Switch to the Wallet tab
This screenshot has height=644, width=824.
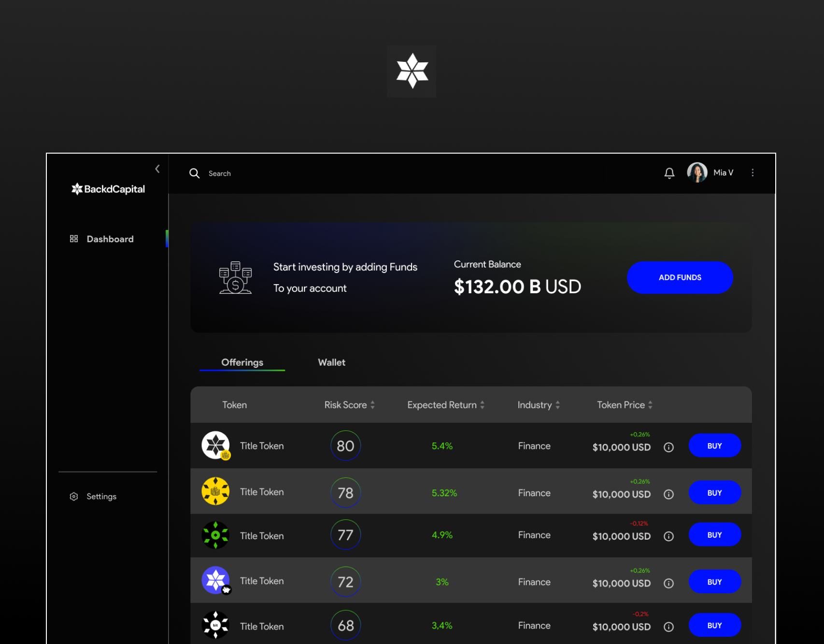[x=332, y=362]
